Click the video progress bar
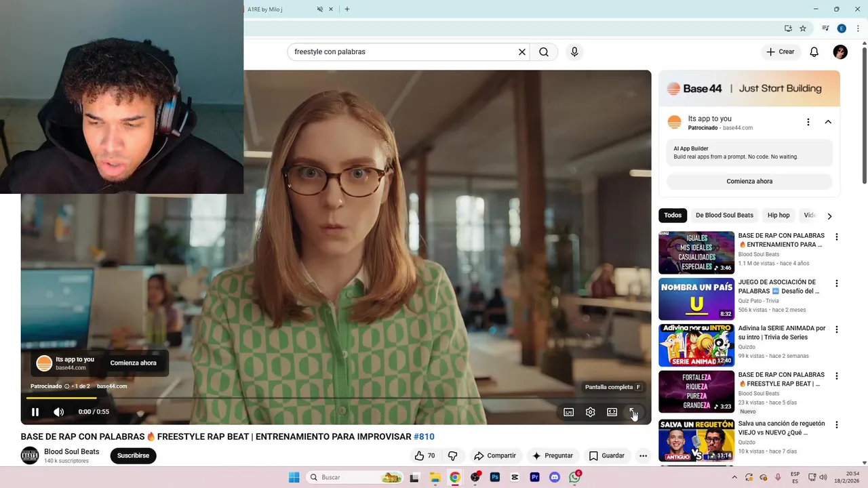Viewport: 868px width, 488px height. [x=336, y=398]
